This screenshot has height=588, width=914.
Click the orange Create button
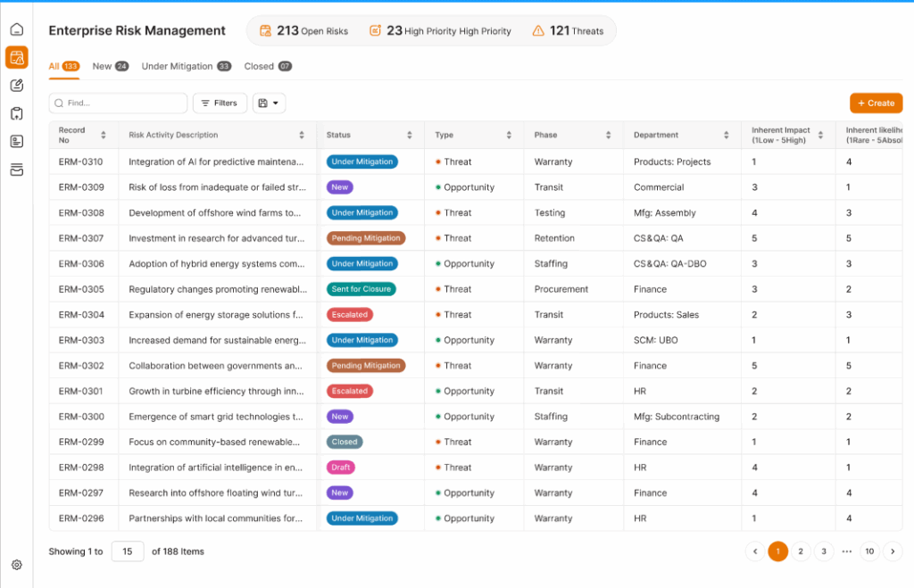876,104
